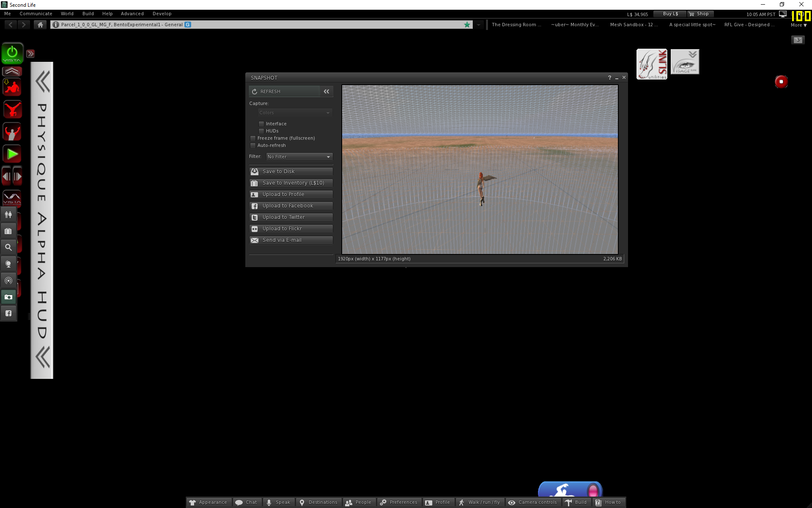Open the Communicate menu
This screenshot has height=508, width=812.
pos(36,14)
